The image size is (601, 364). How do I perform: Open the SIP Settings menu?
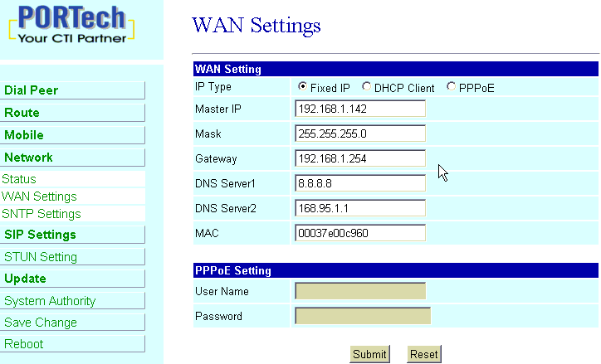pyautogui.click(x=72, y=235)
